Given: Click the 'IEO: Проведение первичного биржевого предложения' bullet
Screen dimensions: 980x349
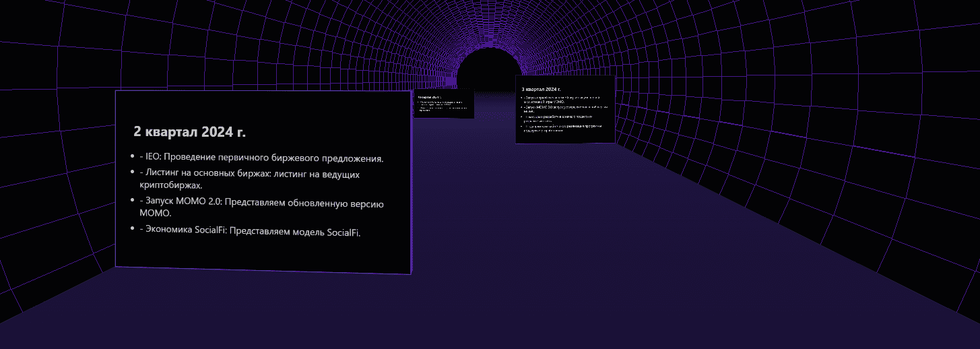Looking at the screenshot, I should [261, 159].
